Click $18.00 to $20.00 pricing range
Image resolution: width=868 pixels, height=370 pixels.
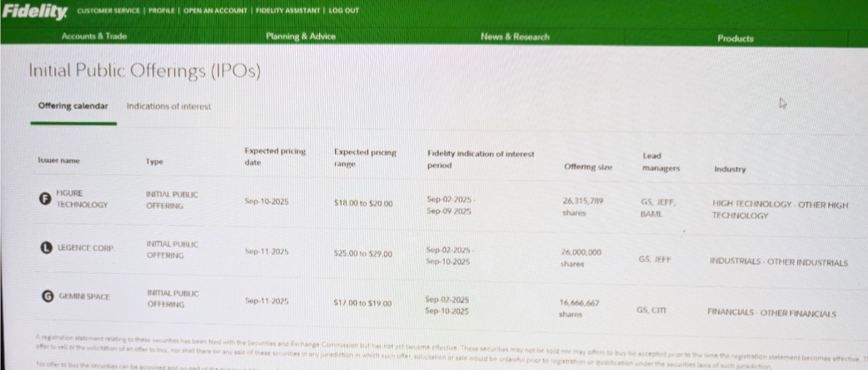pos(363,203)
